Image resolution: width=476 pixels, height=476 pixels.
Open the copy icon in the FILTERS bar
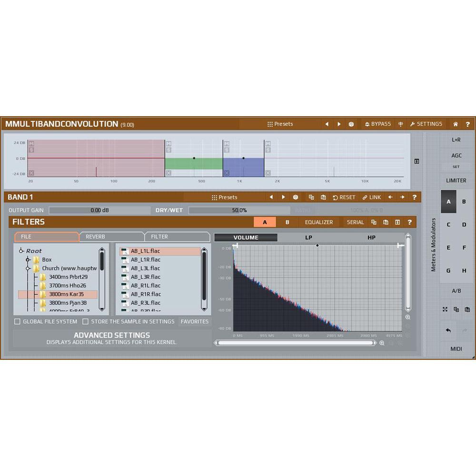tap(374, 222)
